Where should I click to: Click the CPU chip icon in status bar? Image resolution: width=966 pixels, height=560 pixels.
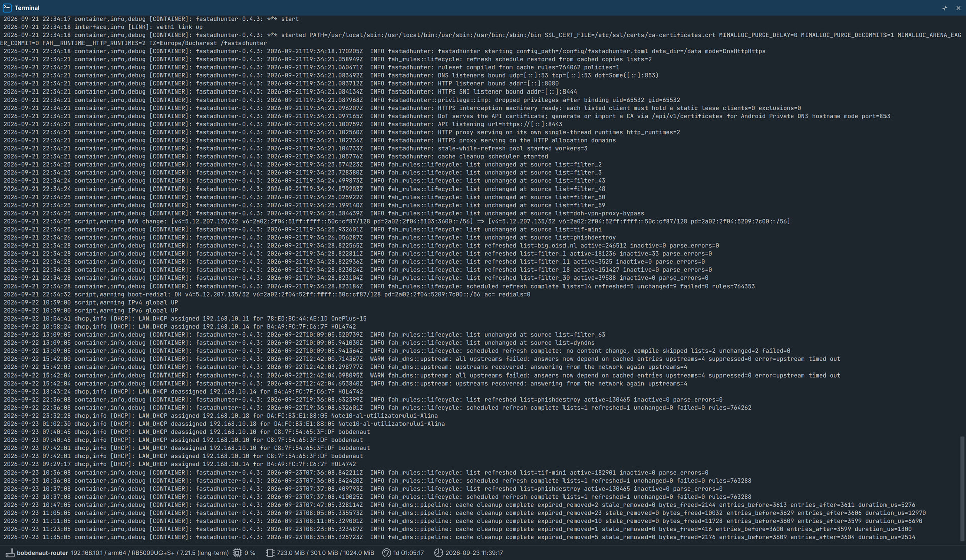point(237,553)
